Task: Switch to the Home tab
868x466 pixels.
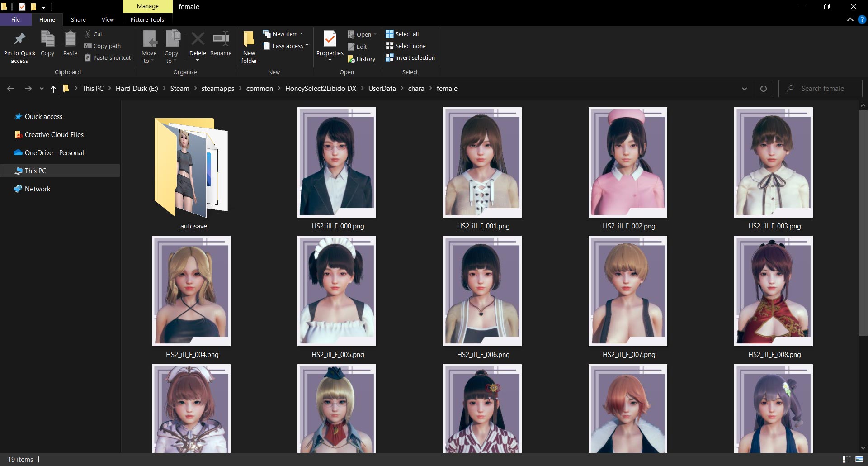Action: coord(47,19)
